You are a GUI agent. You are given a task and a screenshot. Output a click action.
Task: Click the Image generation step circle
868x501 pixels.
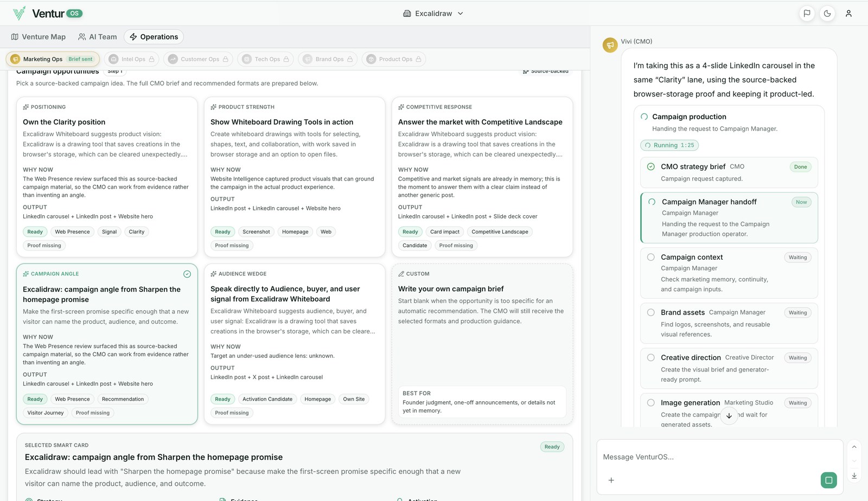coord(651,402)
